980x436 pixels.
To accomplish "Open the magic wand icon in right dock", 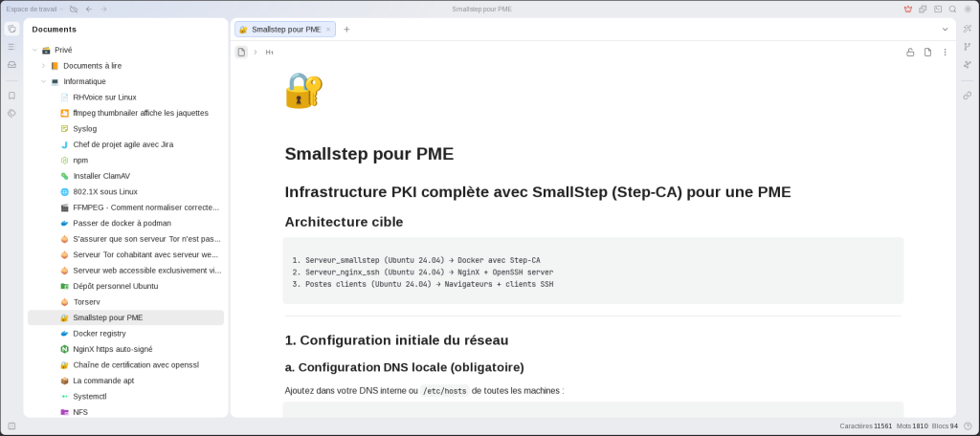I will [968, 29].
